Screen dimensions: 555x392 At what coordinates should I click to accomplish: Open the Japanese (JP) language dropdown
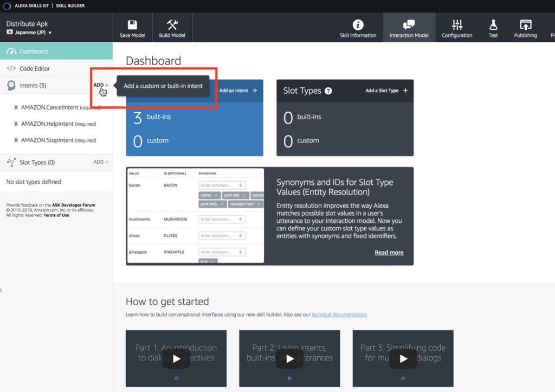[29, 32]
